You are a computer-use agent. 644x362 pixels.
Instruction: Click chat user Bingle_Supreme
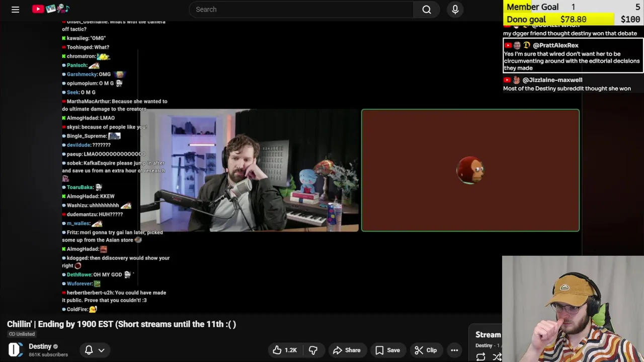[87, 136]
